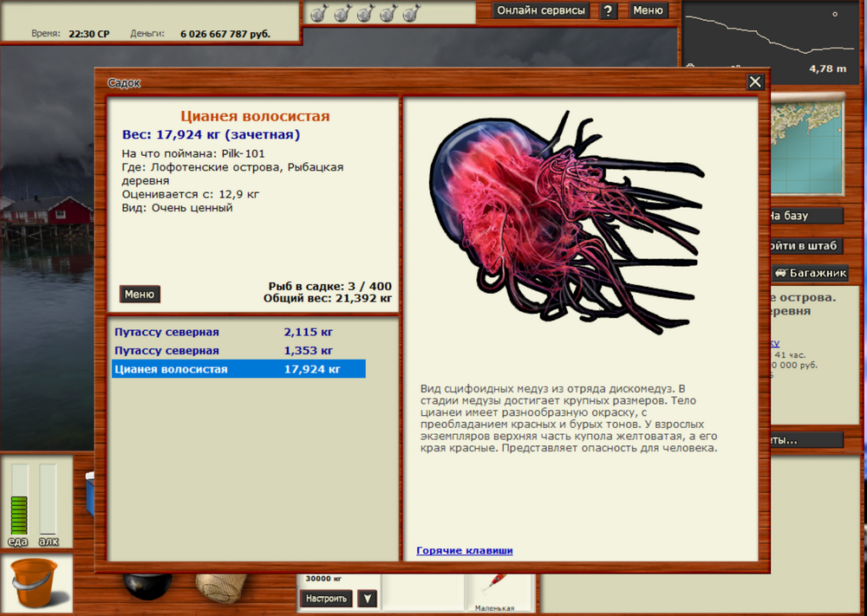Screen dimensions: 867x616
Task: Follow the Горячие клавиши link
Action: pos(464,550)
